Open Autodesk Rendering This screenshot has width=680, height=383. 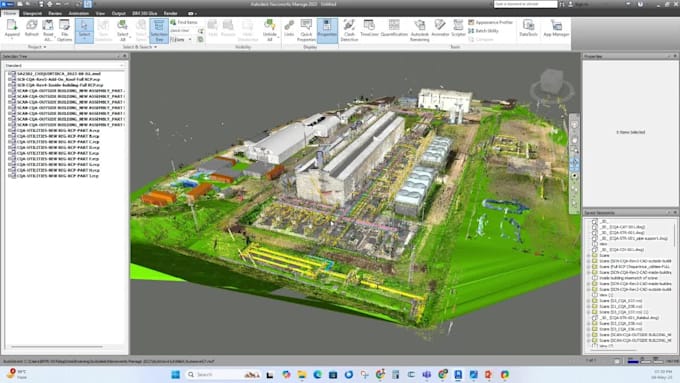[419, 29]
